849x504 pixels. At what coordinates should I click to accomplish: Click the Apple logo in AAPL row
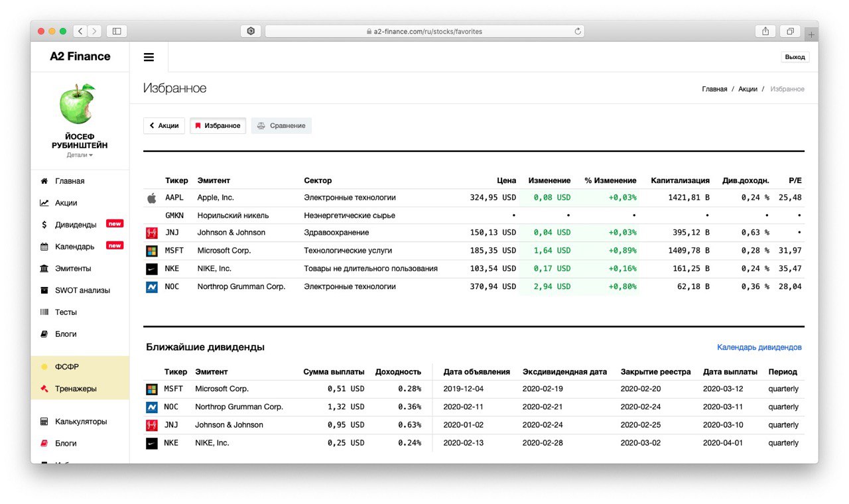pos(151,198)
